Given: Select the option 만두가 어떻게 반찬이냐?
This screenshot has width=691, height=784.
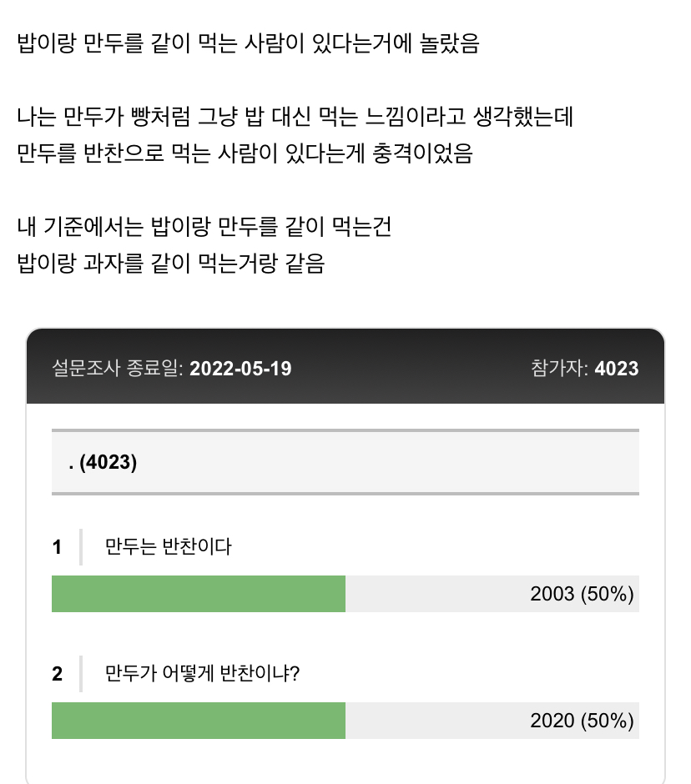Looking at the screenshot, I should 202,674.
